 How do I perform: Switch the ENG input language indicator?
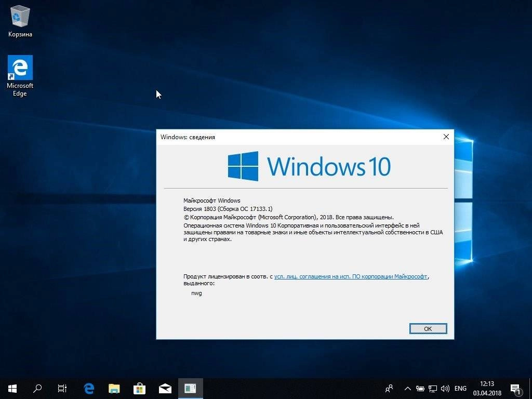click(x=460, y=389)
